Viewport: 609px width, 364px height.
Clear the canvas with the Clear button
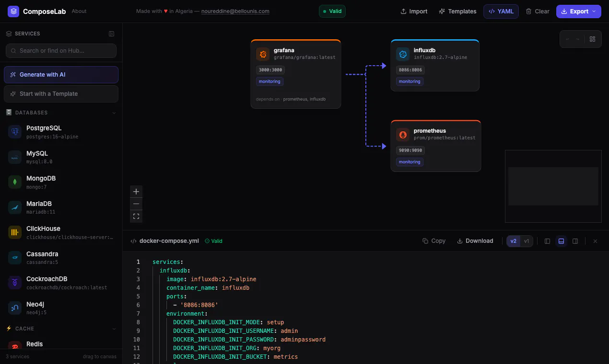coord(538,11)
